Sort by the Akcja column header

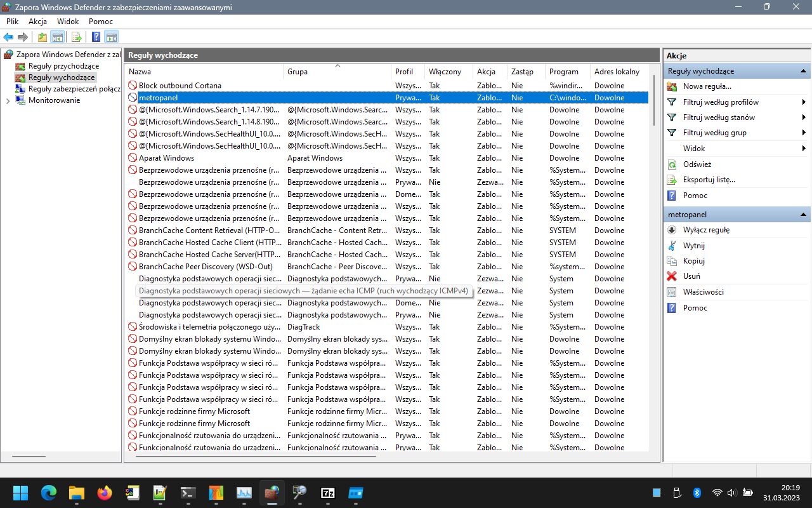490,72
